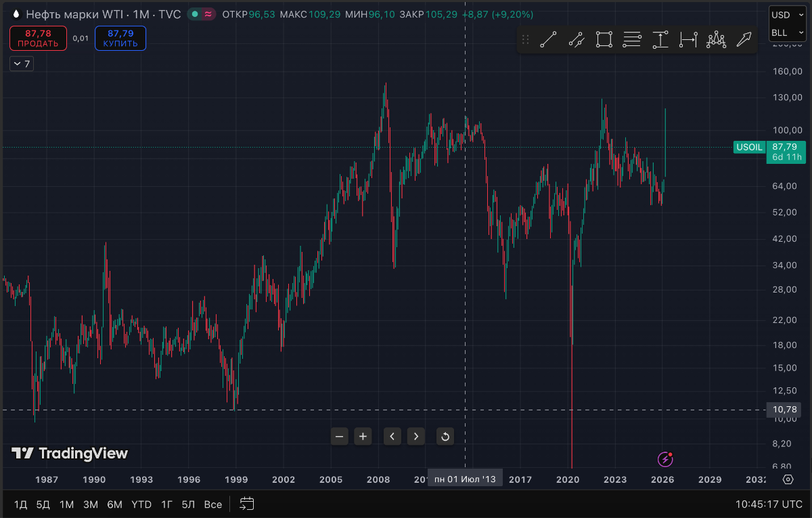
Task: Click the scroll-to-realtime target icon
Action: tap(787, 479)
